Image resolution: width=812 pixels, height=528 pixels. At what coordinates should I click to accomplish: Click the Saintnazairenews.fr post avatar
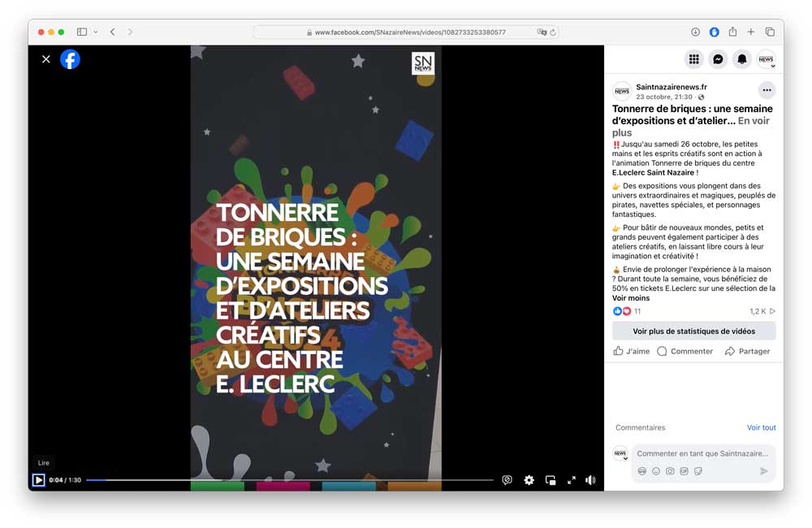pos(622,91)
